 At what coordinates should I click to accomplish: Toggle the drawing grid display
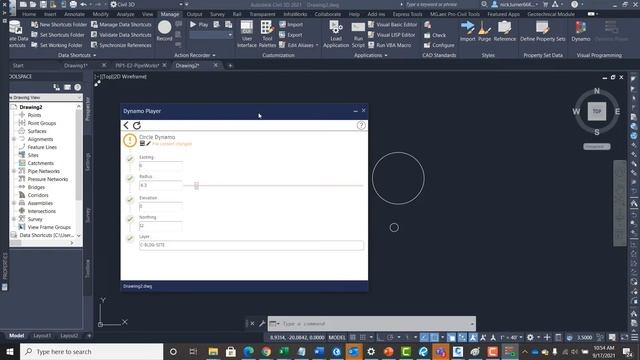[353, 338]
